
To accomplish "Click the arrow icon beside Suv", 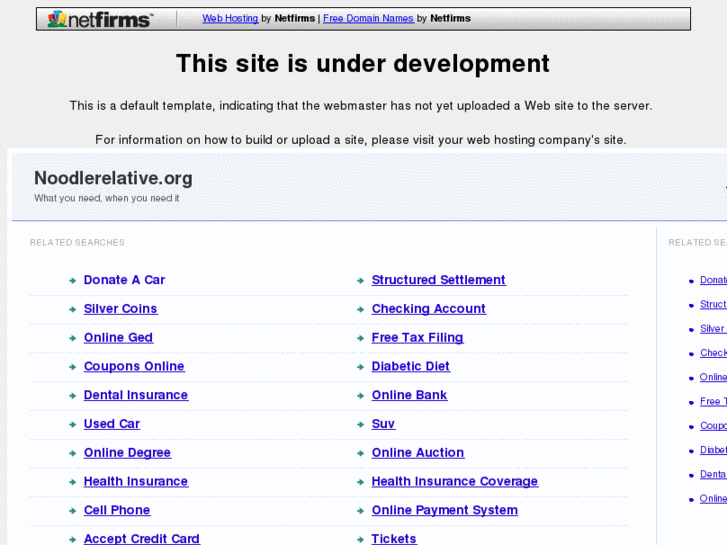I will pos(360,424).
